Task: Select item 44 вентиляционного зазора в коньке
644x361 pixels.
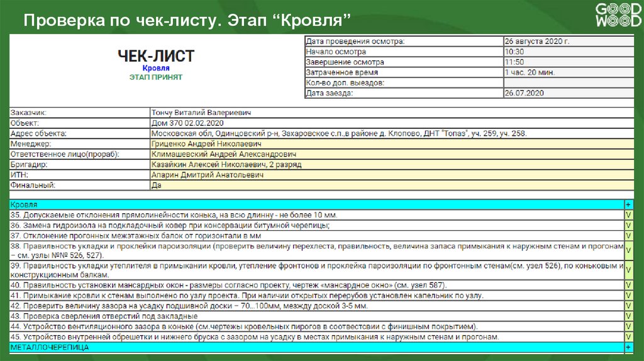Action: click(x=317, y=326)
